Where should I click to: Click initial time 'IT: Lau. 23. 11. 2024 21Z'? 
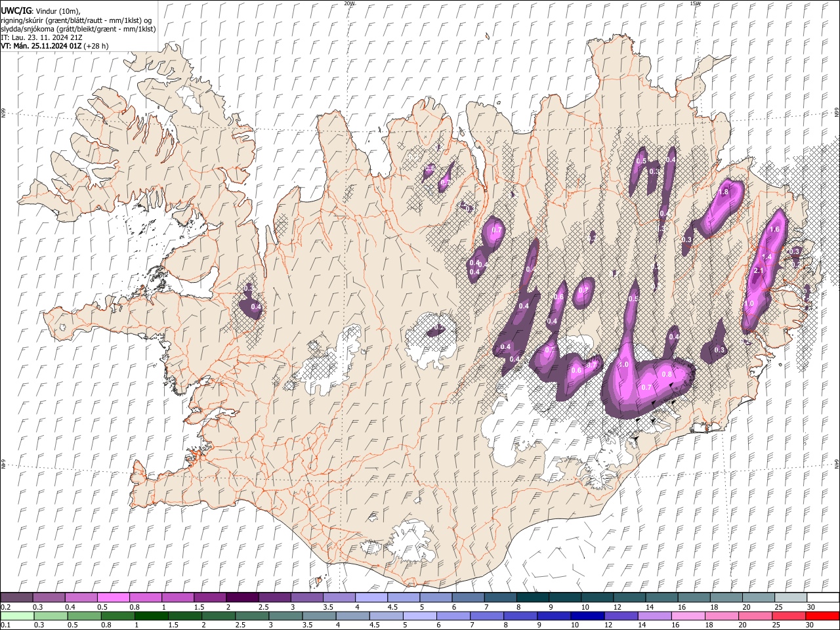41,37
